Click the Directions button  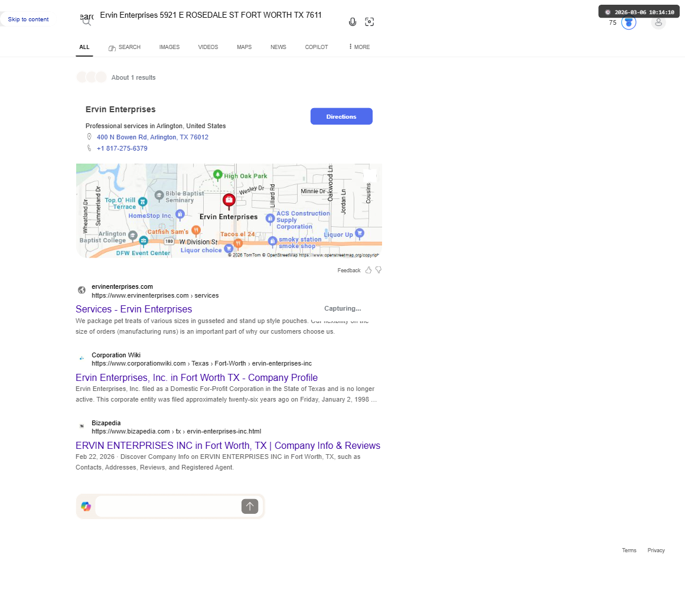(342, 116)
